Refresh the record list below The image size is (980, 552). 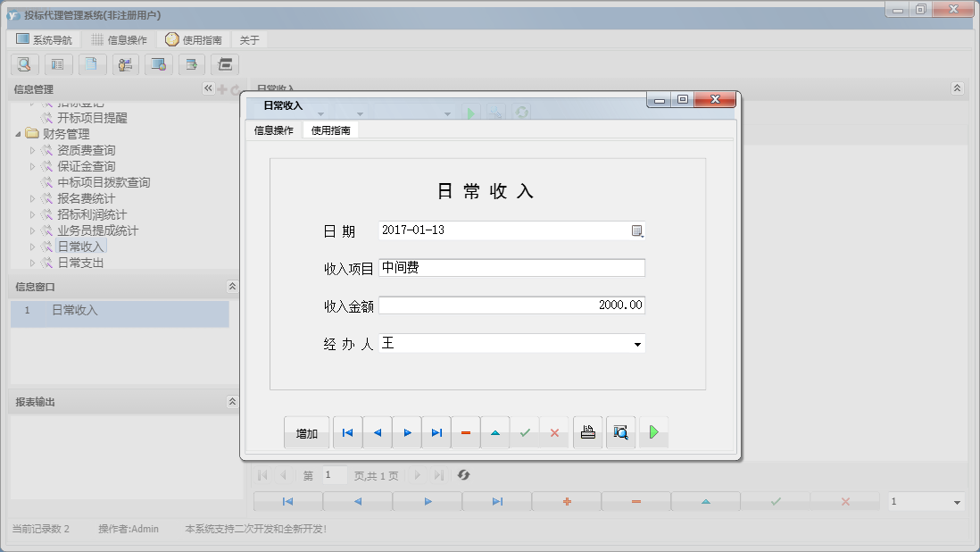(x=463, y=475)
